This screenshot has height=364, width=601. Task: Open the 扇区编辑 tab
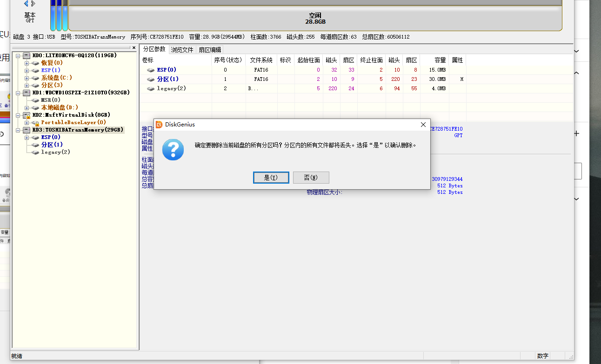(210, 50)
